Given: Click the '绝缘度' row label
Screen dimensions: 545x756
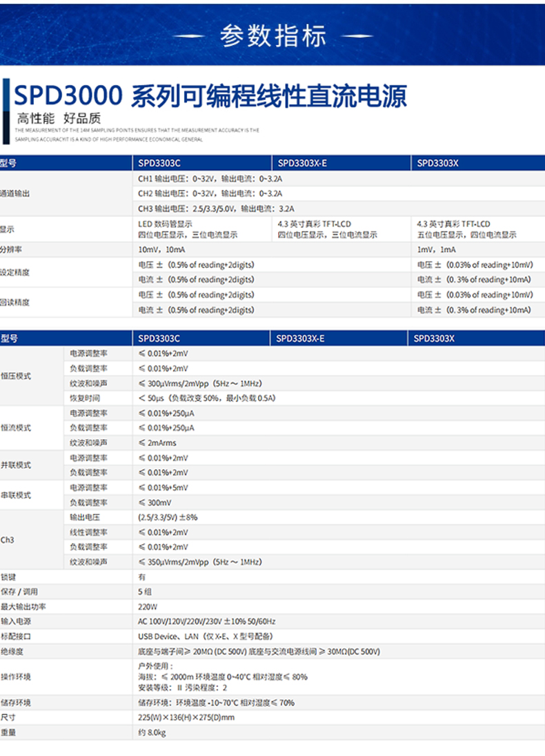Looking at the screenshot, I should [x=12, y=651].
